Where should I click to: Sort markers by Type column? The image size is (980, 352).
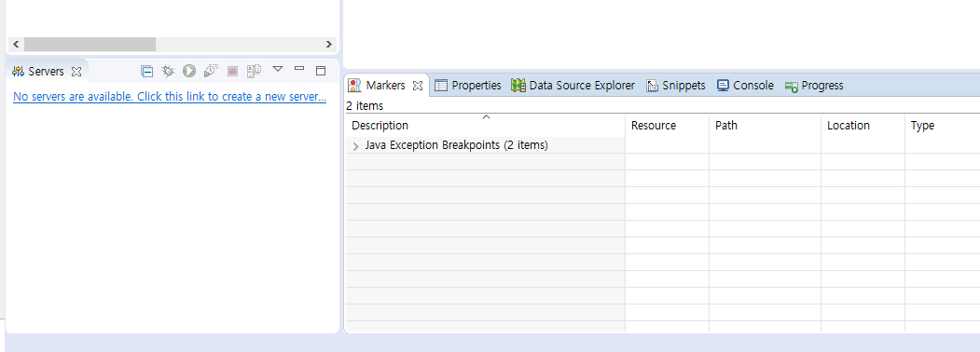tap(943, 126)
